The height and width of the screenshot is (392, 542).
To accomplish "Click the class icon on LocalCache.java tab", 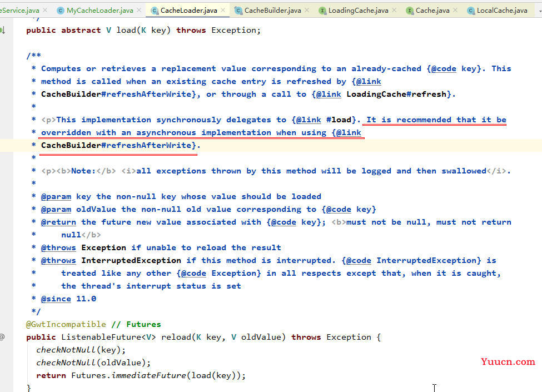I will (471, 11).
